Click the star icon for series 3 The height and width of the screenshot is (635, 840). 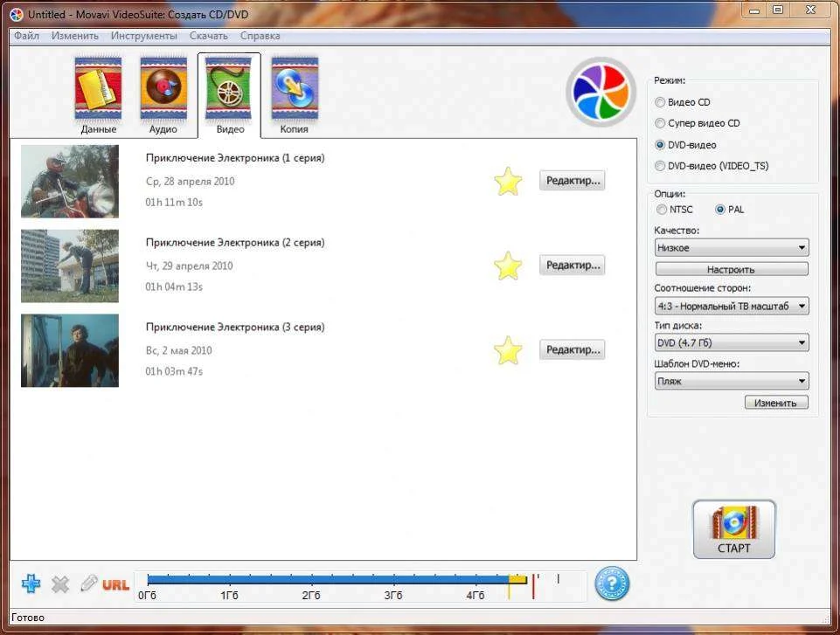(508, 351)
